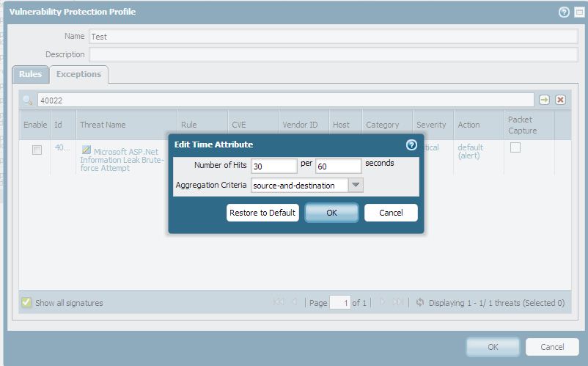588x366 pixels.
Task: Apply the search filter with arrow icon
Action: point(544,100)
